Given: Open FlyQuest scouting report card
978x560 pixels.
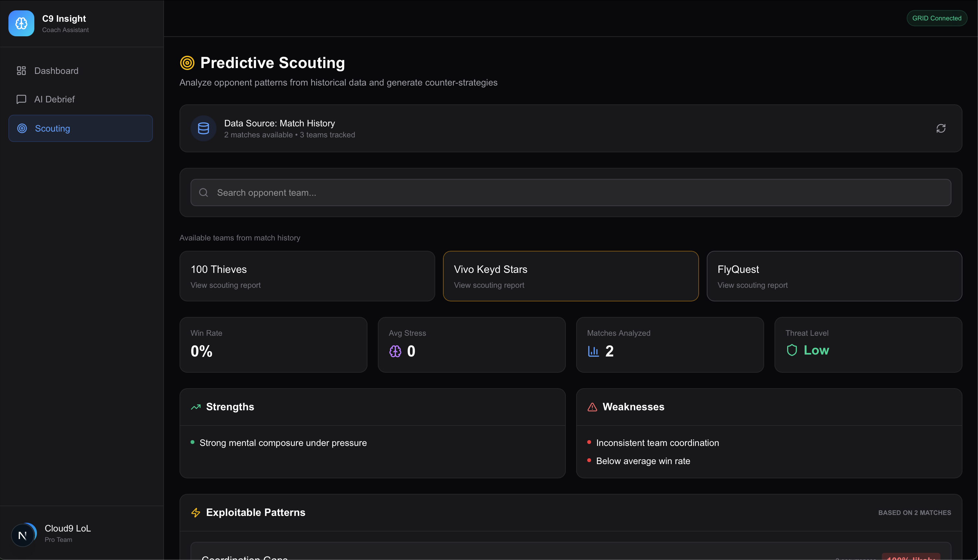Looking at the screenshot, I should (x=834, y=276).
